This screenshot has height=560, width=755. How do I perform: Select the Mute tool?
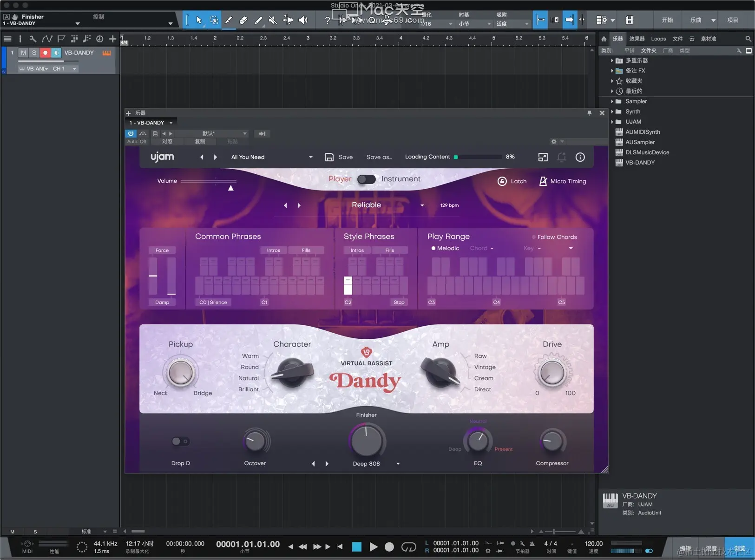point(273,20)
